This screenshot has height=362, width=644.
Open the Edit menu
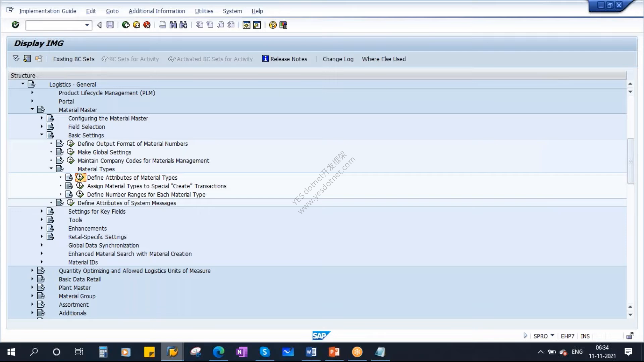pyautogui.click(x=91, y=11)
